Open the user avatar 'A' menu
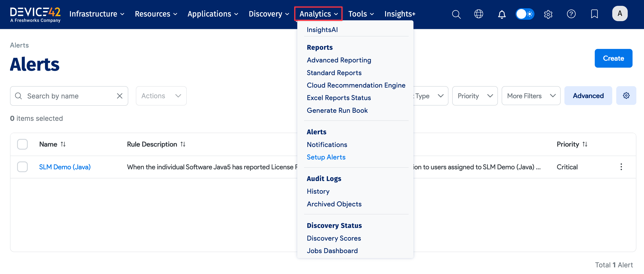This screenshot has width=644, height=274. pyautogui.click(x=620, y=13)
